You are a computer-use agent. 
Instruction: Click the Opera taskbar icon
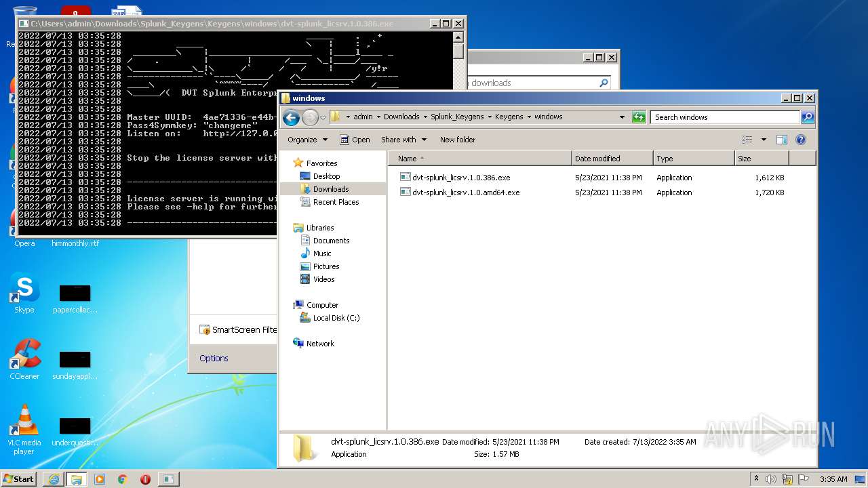point(145,479)
